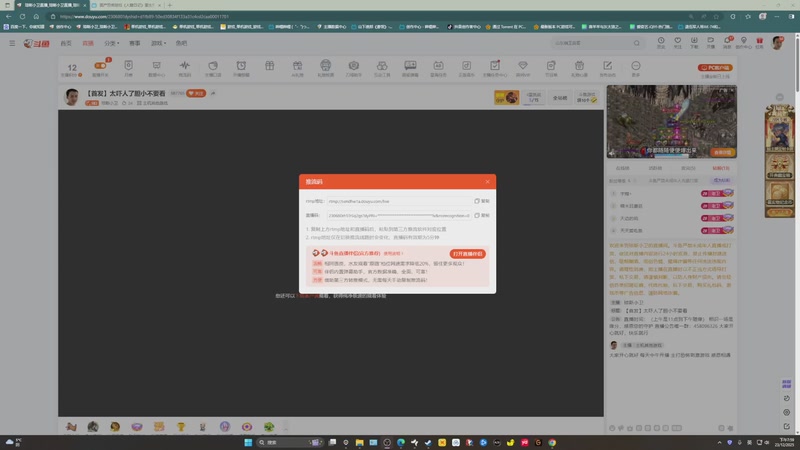The image size is (800, 450).
Task: Collapse the floating banner with minus icon
Action: (x=780, y=97)
